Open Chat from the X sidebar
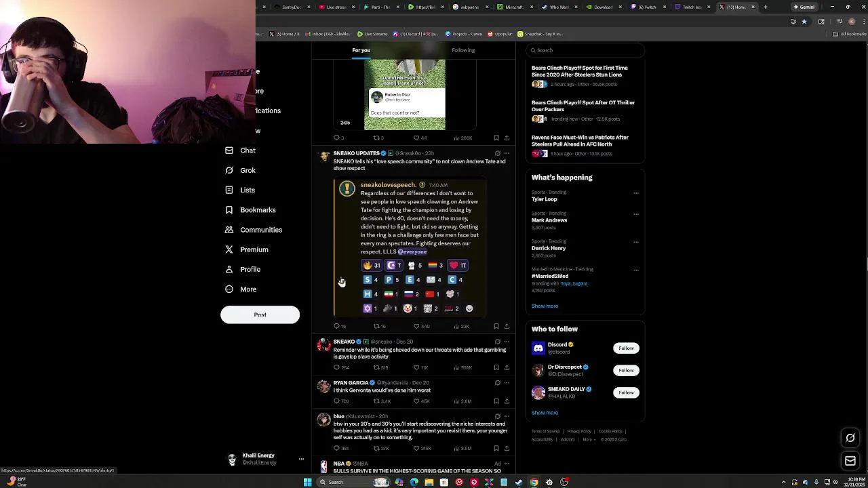868x488 pixels. point(240,150)
